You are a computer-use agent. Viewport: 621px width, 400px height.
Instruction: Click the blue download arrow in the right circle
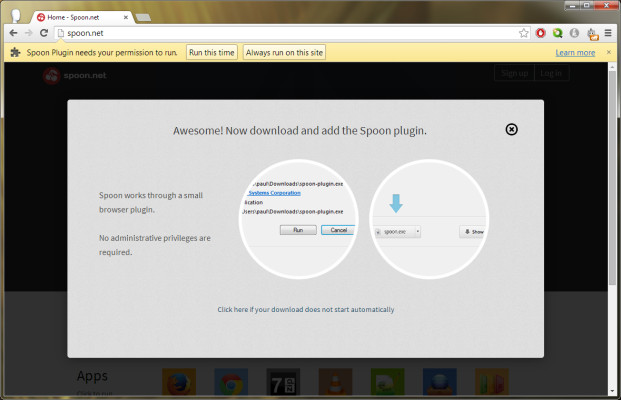point(396,203)
